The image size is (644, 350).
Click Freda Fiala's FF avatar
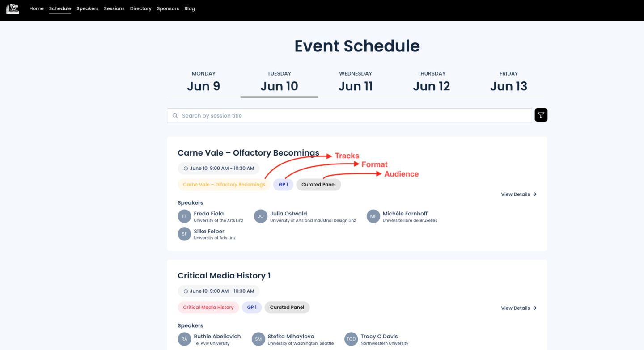click(184, 216)
